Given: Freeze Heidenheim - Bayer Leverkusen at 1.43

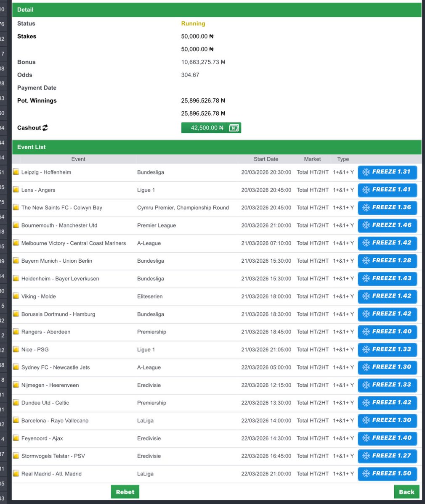Looking at the screenshot, I should tap(388, 278).
